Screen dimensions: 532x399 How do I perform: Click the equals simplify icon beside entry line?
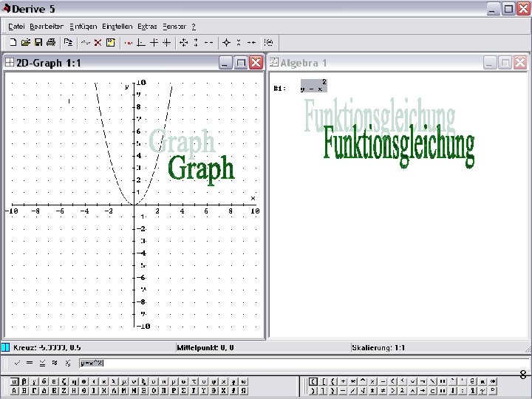tap(30, 363)
